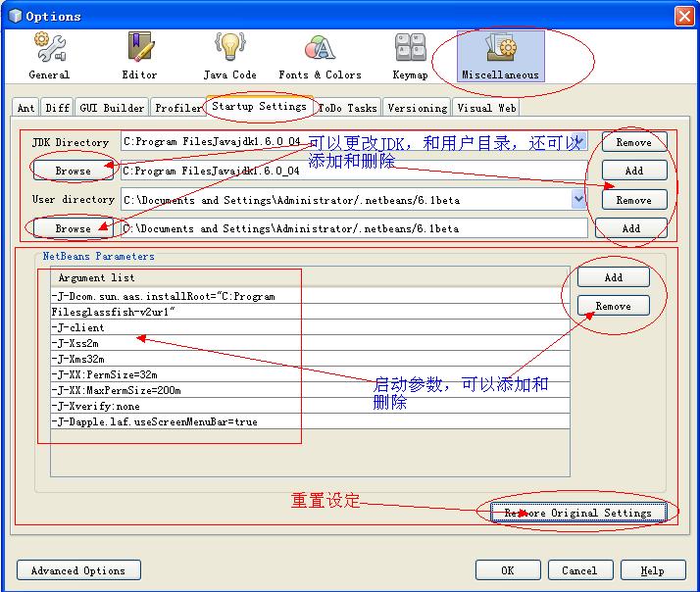Select the Java Code category icon
700x592 pixels.
click(230, 56)
